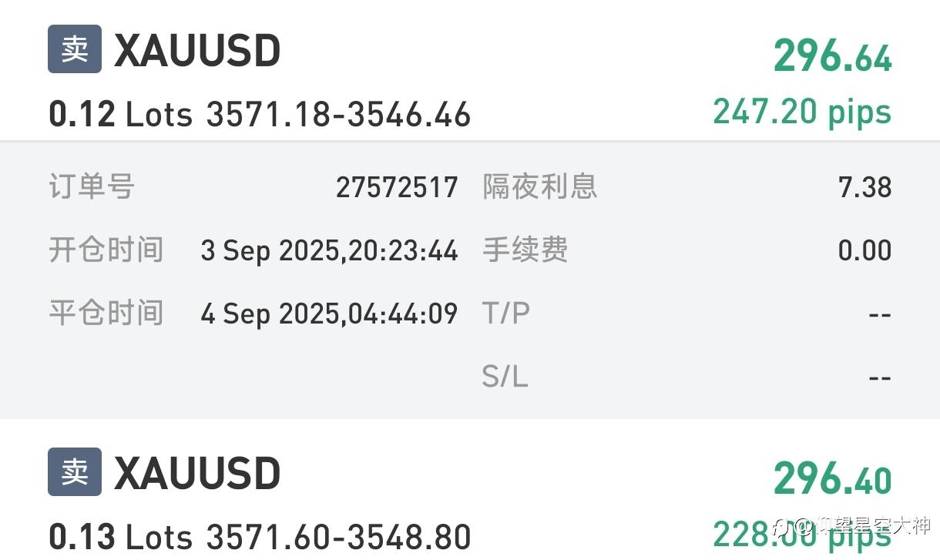Tap the 247.20 pips value
940x560 pixels.
pos(802,112)
